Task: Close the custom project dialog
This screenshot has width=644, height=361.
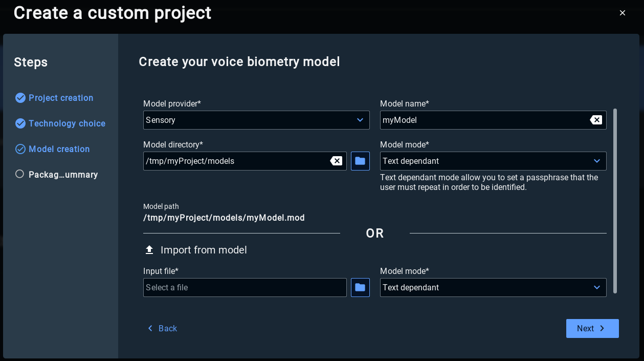Action: [x=622, y=13]
